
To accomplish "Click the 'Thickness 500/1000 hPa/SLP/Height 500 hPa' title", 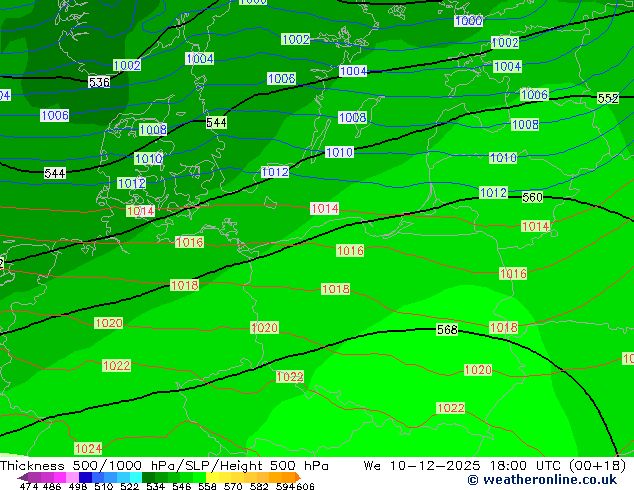I will [164, 466].
